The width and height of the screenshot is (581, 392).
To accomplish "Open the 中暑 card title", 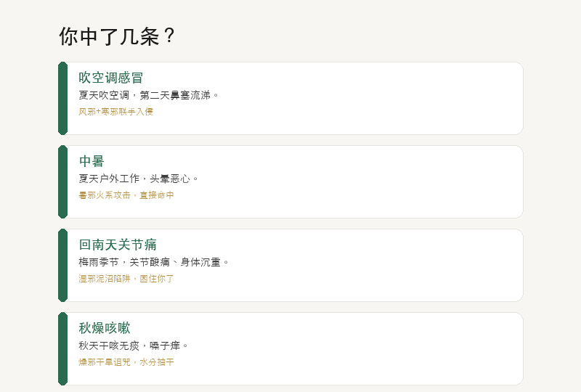I will [x=92, y=161].
